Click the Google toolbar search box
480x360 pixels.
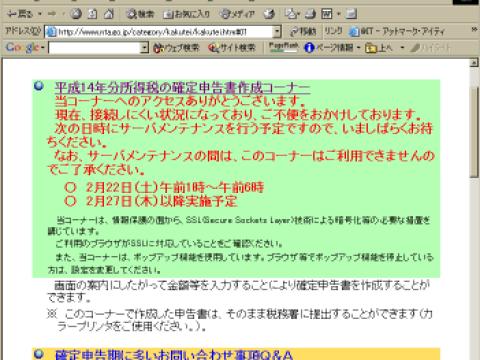[x=94, y=48]
